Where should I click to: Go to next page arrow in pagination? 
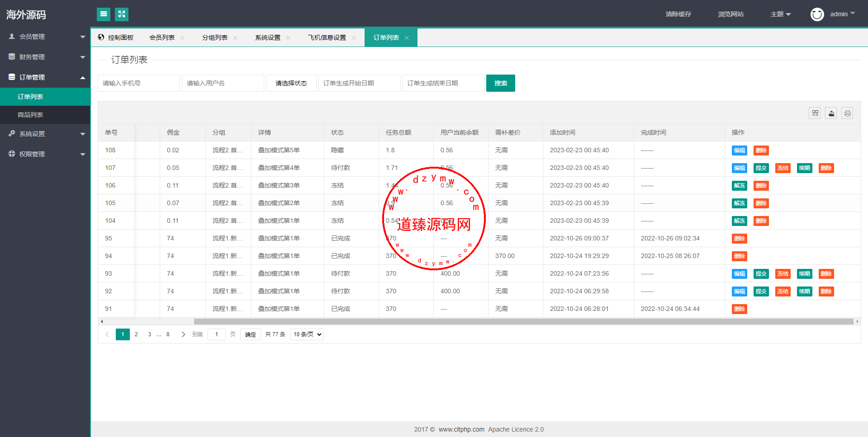point(183,334)
